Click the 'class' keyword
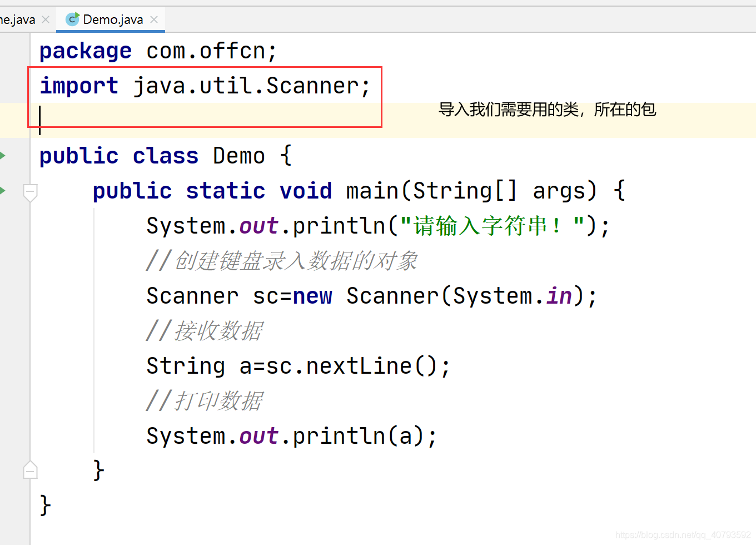This screenshot has height=545, width=756. [166, 156]
